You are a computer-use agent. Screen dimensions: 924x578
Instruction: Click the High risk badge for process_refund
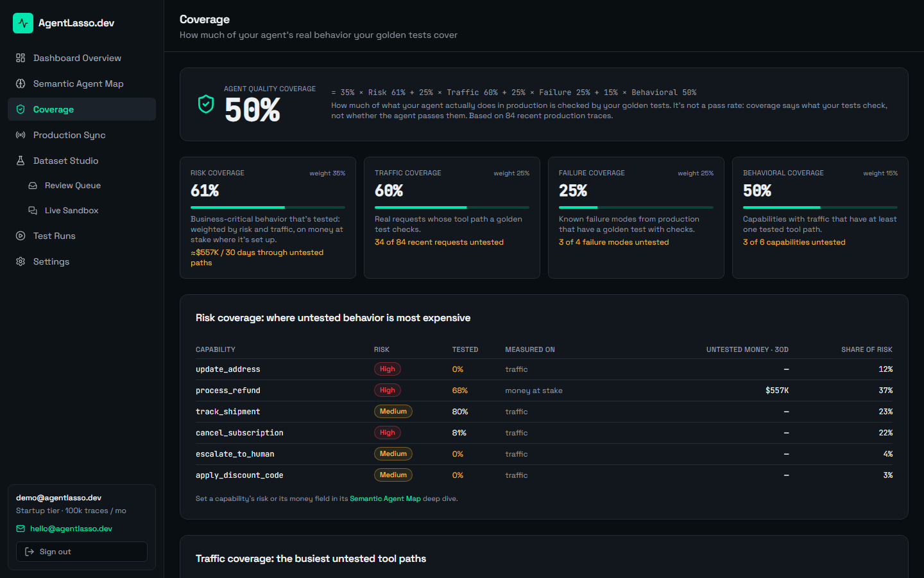pos(388,390)
